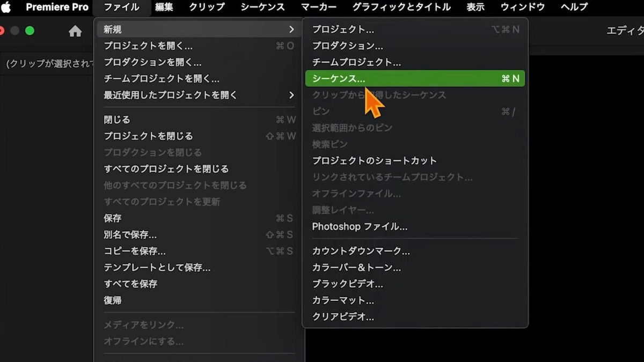Image resolution: width=644 pixels, height=362 pixels.
Task: Select クリアビデオ...
Action: [x=415, y=316]
